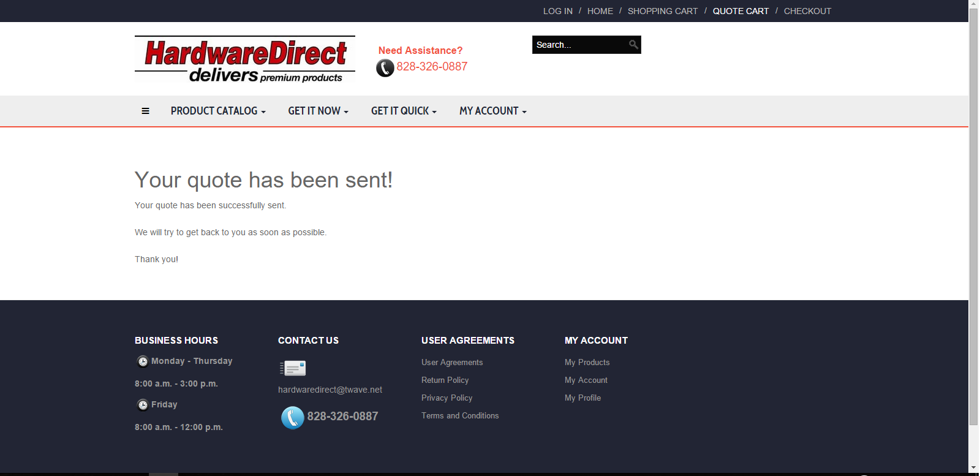Click the black phone icon near Need Assistance
The image size is (980, 476).
pyautogui.click(x=385, y=68)
